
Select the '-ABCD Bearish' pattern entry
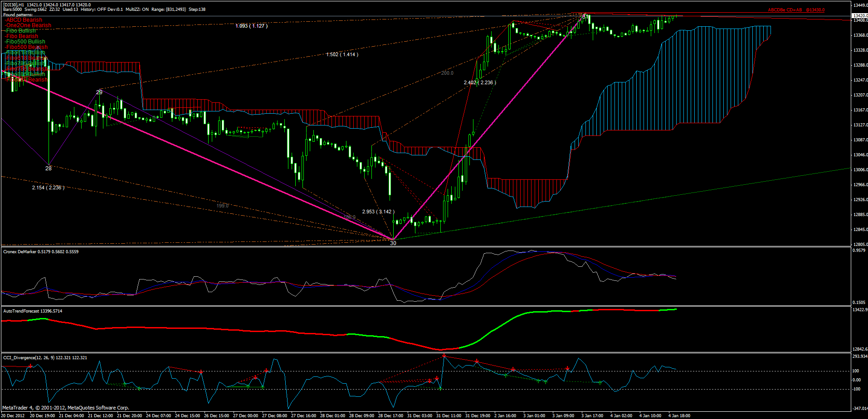(23, 20)
